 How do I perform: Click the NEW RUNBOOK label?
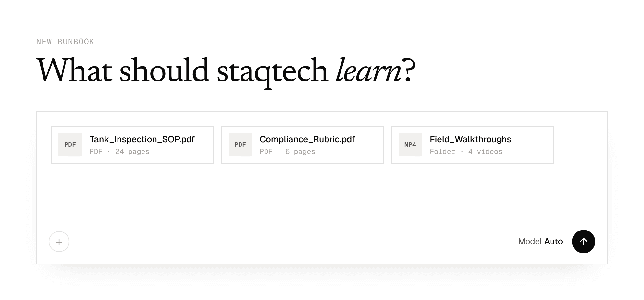65,42
